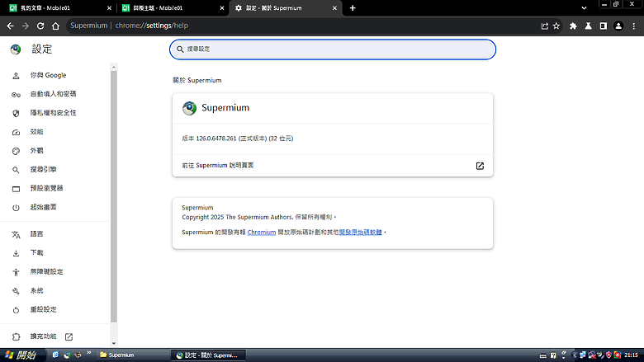Click the translate icon beside 語言
The height and width of the screenshot is (362, 644).
(16, 234)
